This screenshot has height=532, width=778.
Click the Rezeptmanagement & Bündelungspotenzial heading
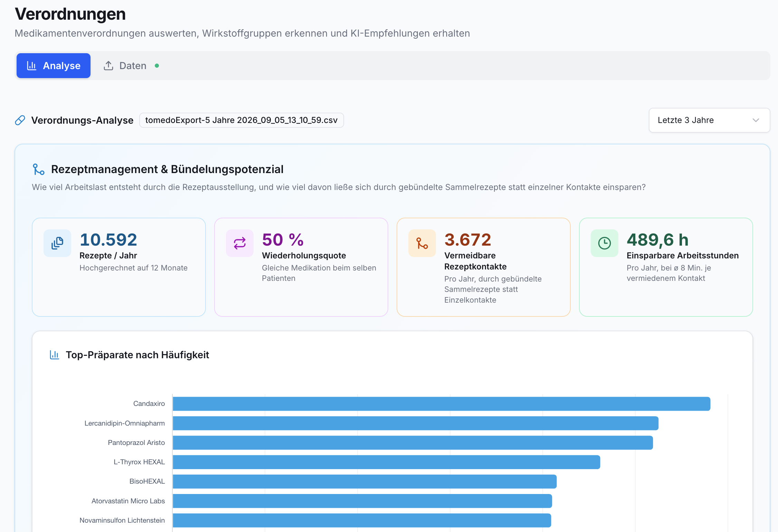pos(167,169)
